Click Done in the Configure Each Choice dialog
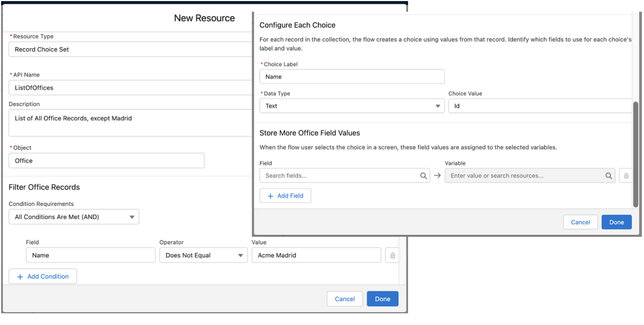The width and height of the screenshot is (644, 325). 616,222
